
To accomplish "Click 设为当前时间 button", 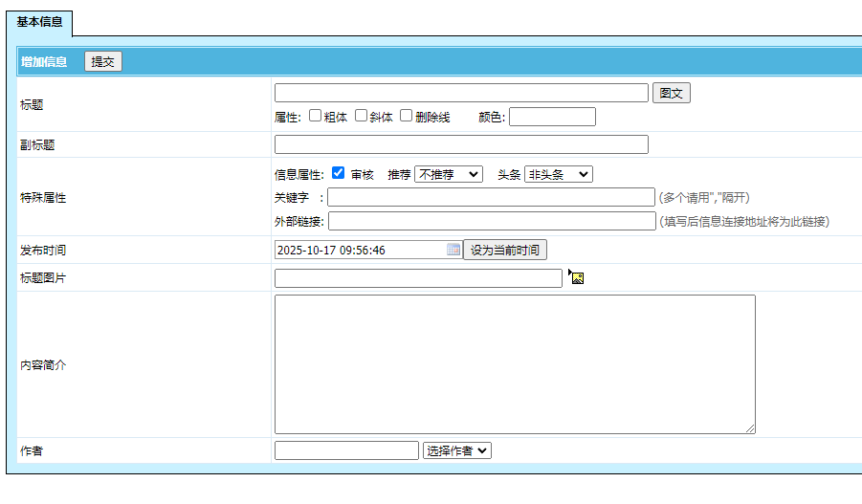I will coord(504,251).
